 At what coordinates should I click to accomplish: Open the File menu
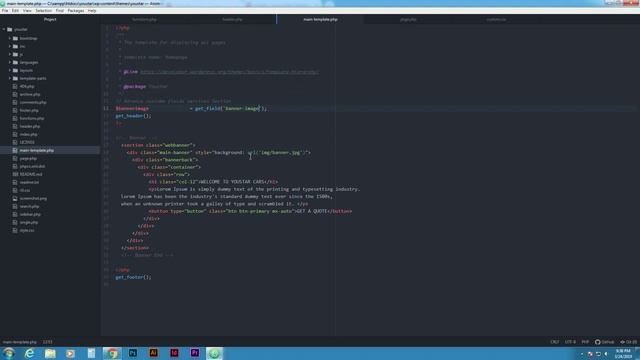click(x=5, y=11)
